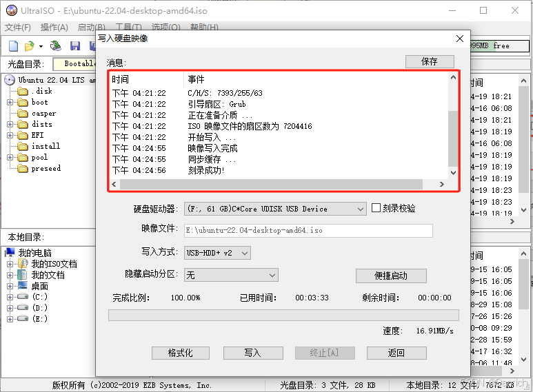The width and height of the screenshot is (533, 392).
Task: Click the 引导扇区: Grub log entry
Action: (x=217, y=104)
